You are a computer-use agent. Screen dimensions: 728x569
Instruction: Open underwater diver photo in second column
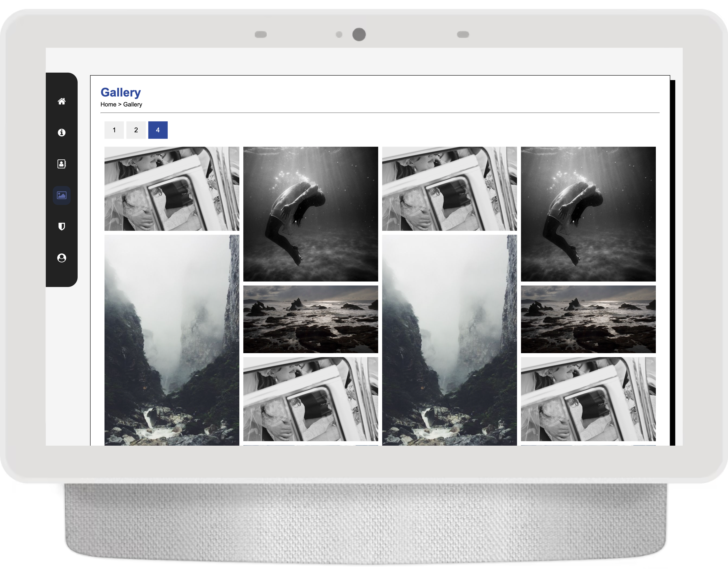tap(310, 214)
